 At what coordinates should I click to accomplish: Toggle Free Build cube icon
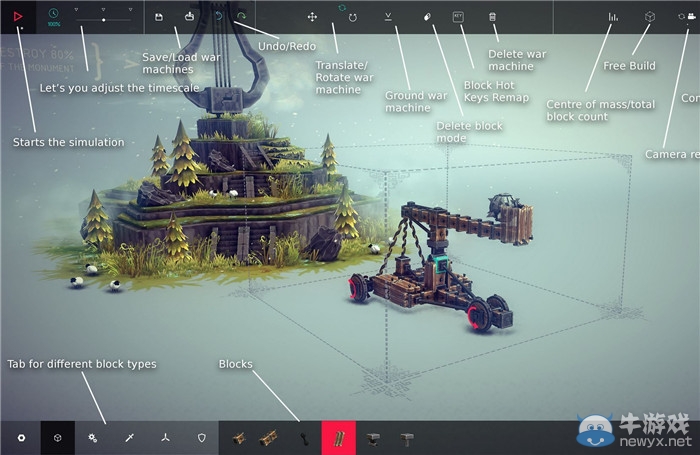650,17
